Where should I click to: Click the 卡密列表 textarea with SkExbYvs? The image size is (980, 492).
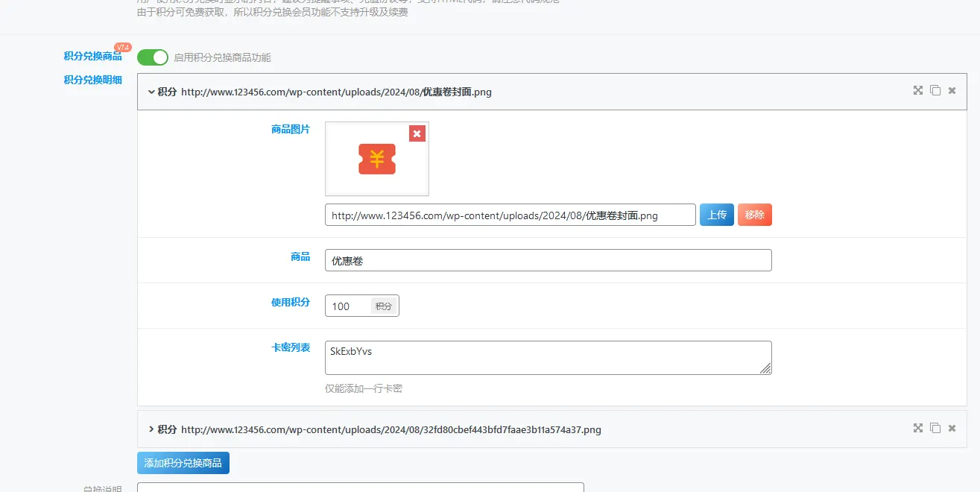(549, 358)
